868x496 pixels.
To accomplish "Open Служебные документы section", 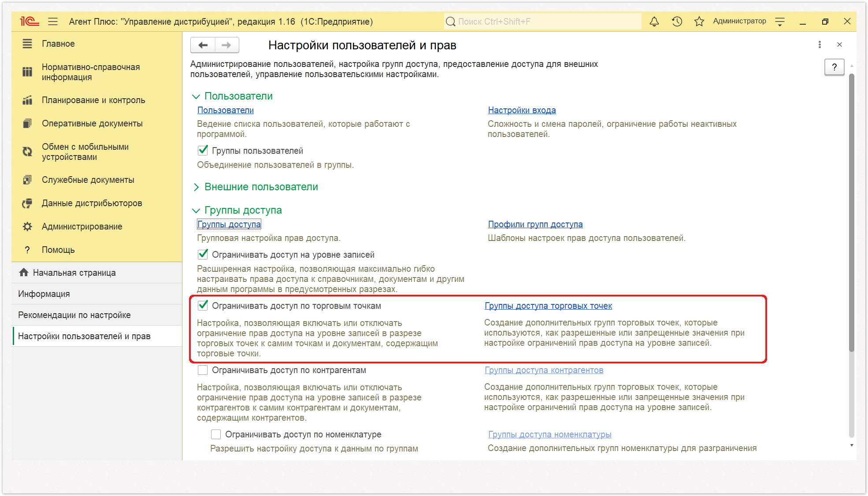I will [x=96, y=180].
